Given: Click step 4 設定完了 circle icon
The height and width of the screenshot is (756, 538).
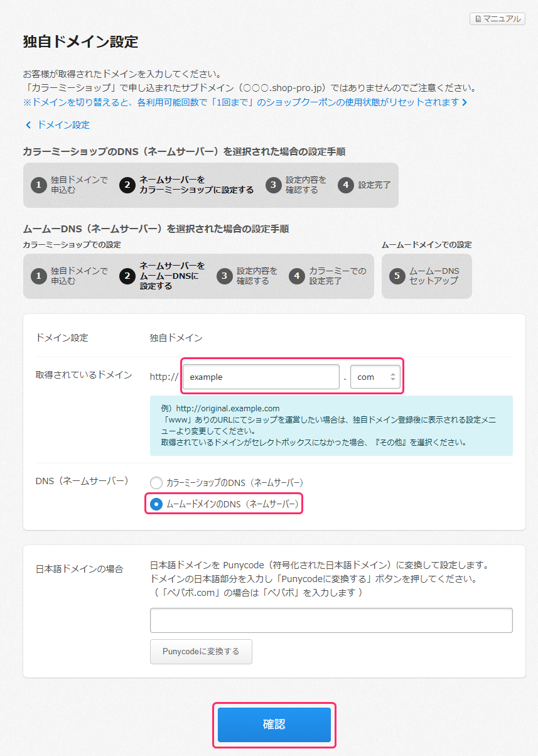Looking at the screenshot, I should click(345, 185).
